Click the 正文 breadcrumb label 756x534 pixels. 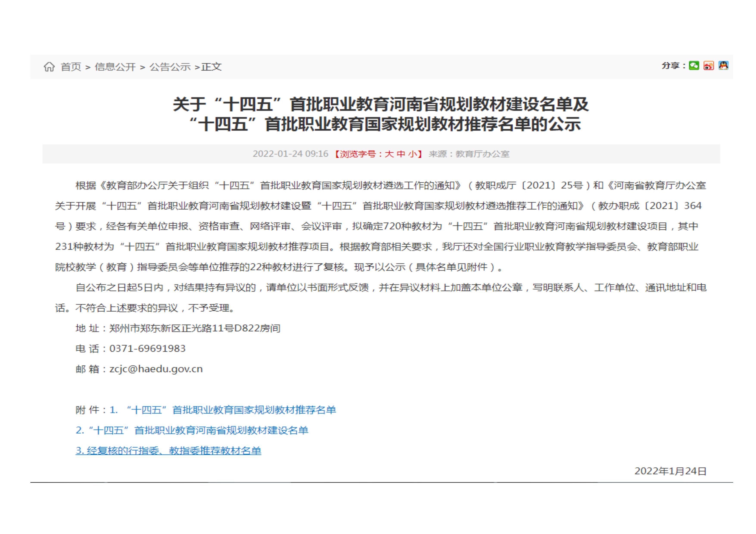211,67
